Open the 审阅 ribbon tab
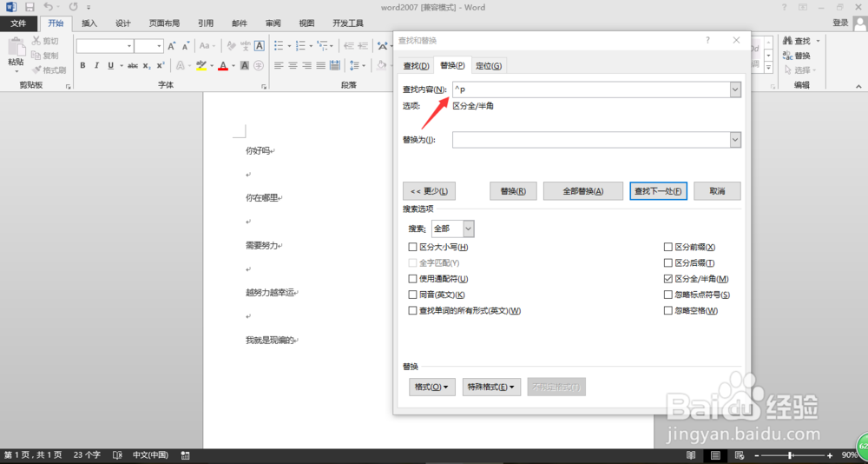This screenshot has width=868, height=464. tap(273, 23)
